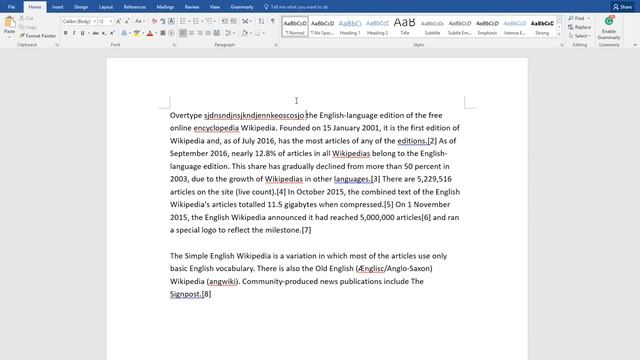Open Font dialog launcher
This screenshot has height=360, width=640.
174,45
